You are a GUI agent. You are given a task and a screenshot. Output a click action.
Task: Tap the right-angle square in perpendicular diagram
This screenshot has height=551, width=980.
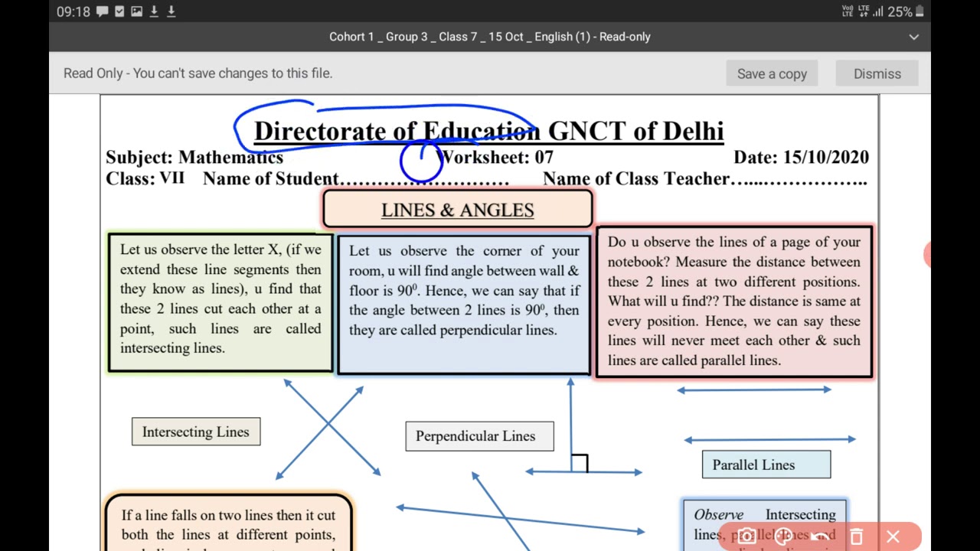pos(580,463)
